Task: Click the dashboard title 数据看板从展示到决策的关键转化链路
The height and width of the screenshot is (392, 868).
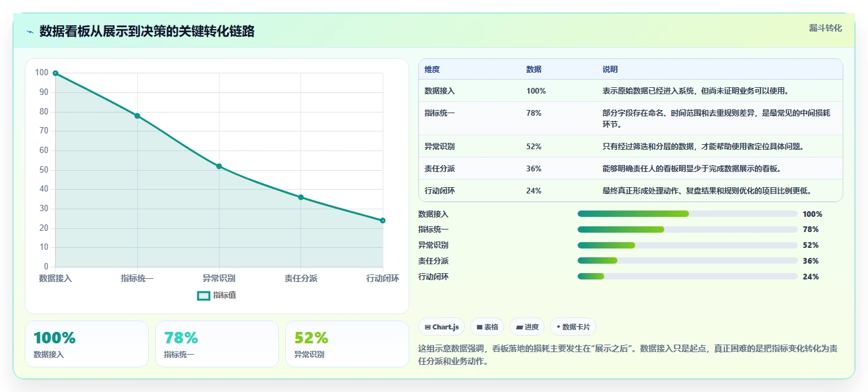Action: (x=147, y=32)
